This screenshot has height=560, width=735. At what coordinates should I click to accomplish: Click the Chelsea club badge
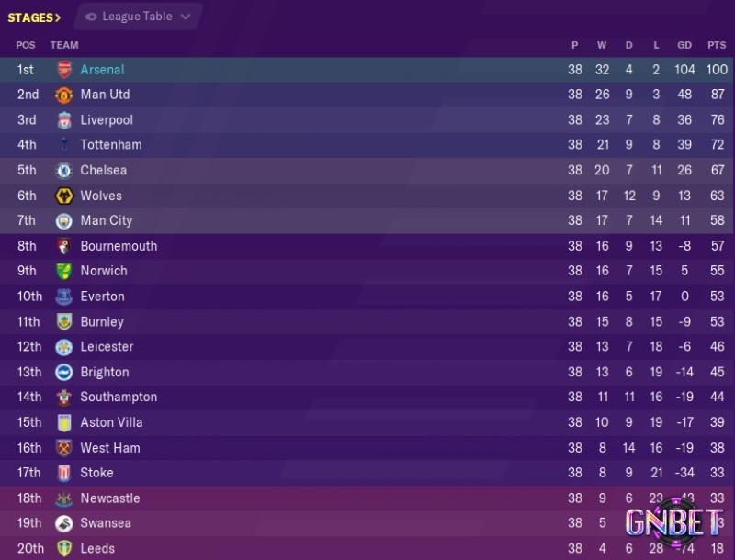[x=63, y=171]
